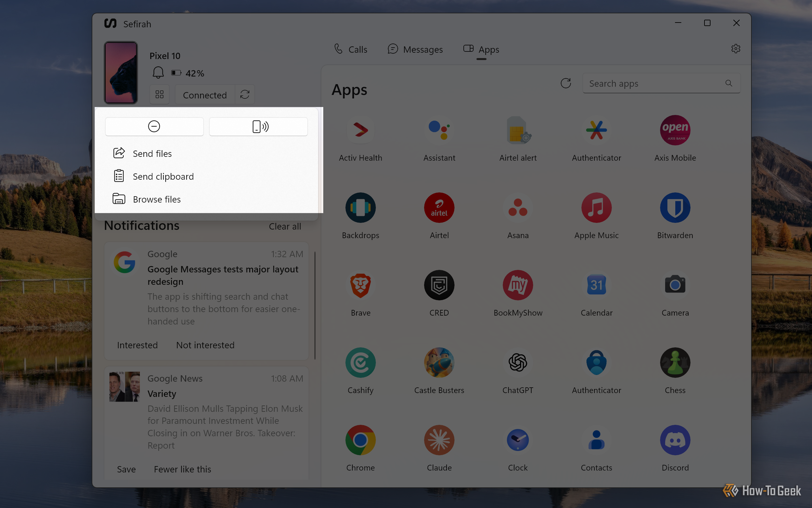Viewport: 812px width, 508px height.
Task: Open Sefirah settings gear
Action: pyautogui.click(x=736, y=49)
